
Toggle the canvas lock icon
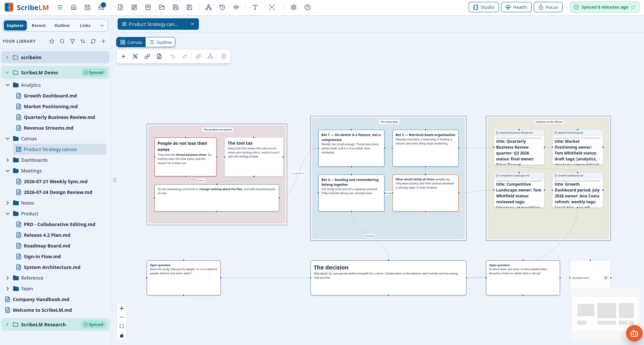point(122,335)
